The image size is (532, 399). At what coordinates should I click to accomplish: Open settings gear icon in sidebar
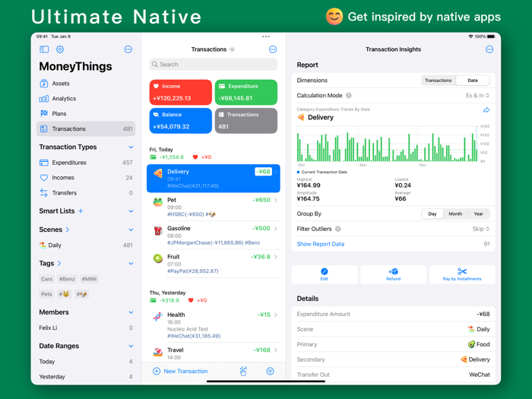click(60, 49)
